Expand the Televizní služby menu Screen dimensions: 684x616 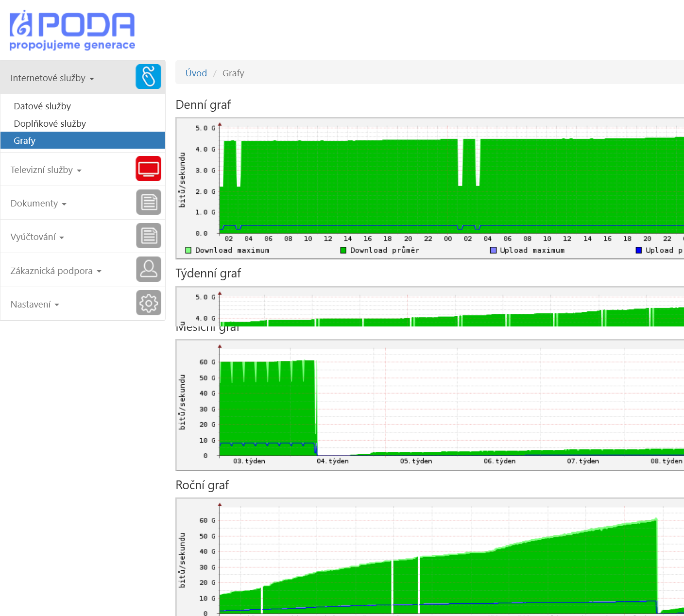click(46, 170)
